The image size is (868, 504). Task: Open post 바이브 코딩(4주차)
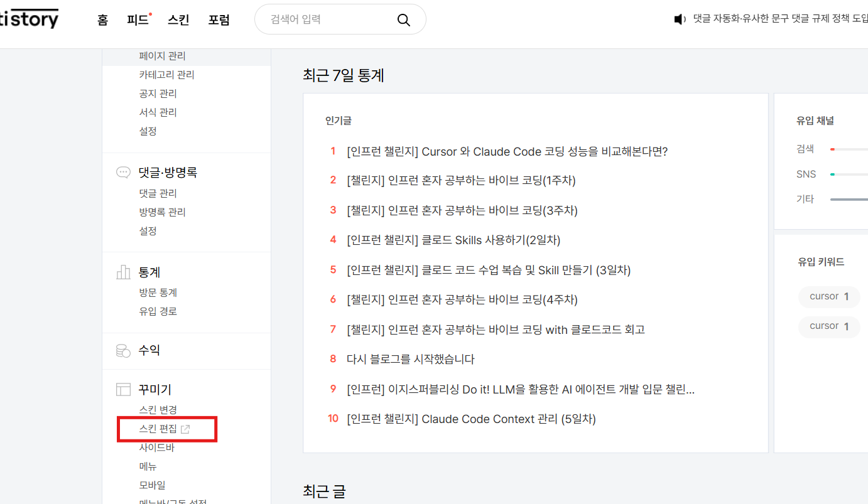[x=462, y=299]
